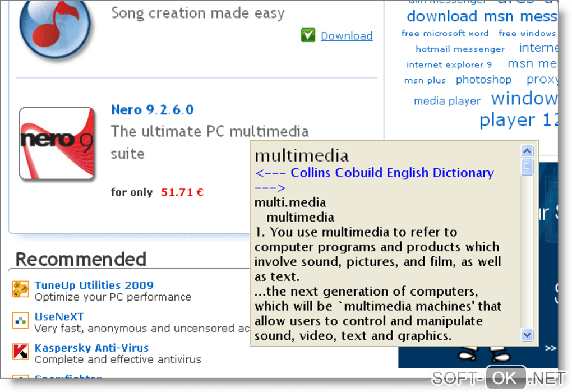Click the 'free microsoft word' tag
Viewport: 572px width, 392px height.
click(445, 34)
